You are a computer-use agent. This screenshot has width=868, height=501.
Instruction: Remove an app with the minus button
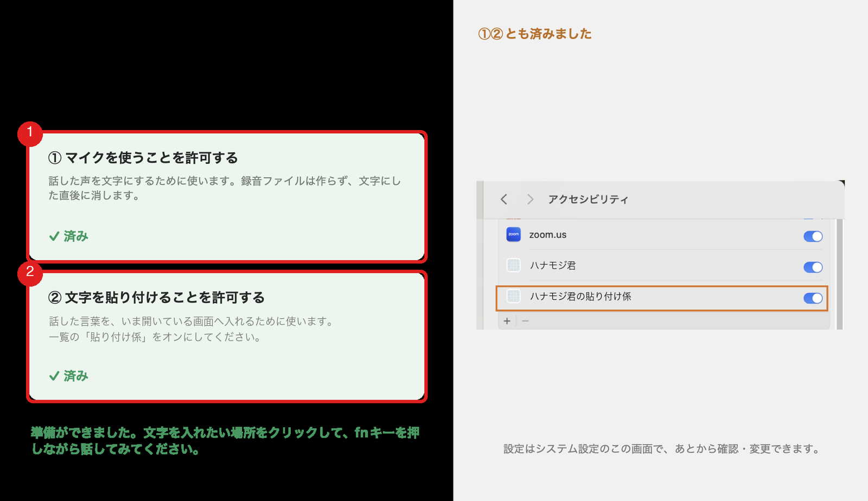pyautogui.click(x=525, y=321)
